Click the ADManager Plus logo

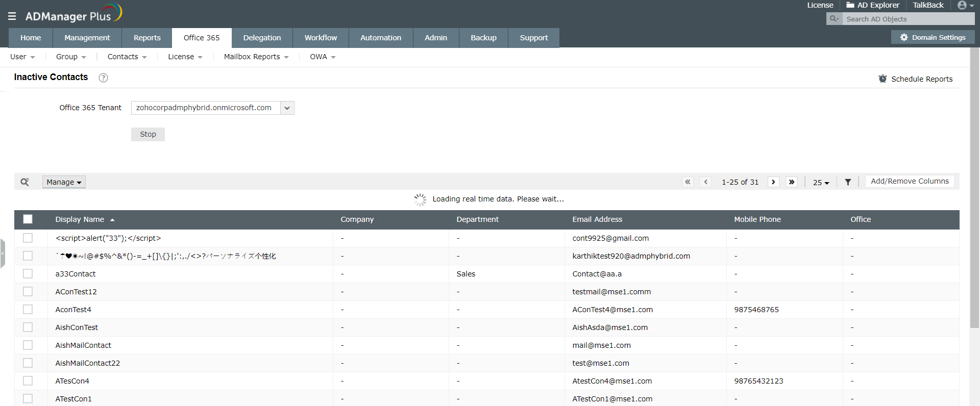[x=73, y=14]
